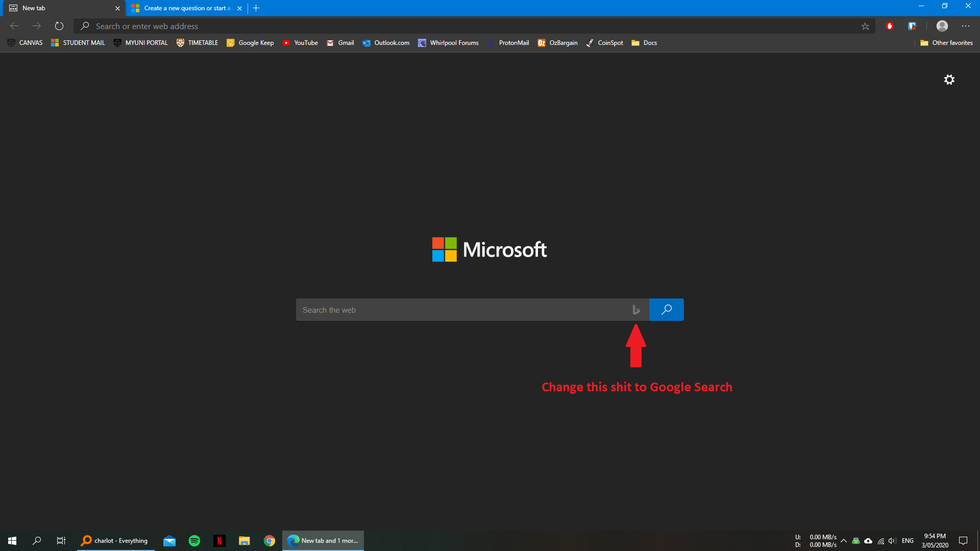Open the user profile avatar
The height and width of the screenshot is (551, 980).
[942, 26]
